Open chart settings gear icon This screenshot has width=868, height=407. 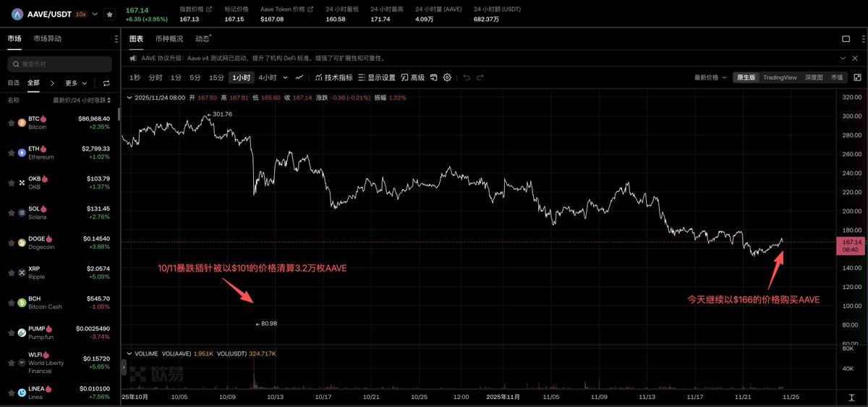point(447,77)
